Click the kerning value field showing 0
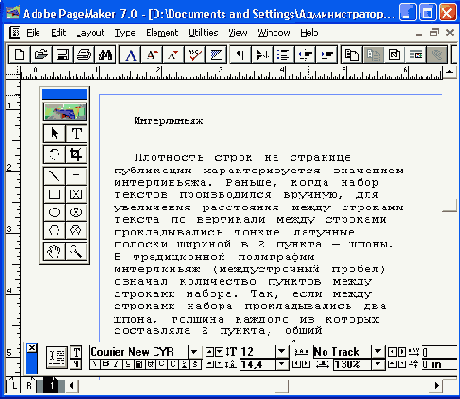 coord(439,352)
